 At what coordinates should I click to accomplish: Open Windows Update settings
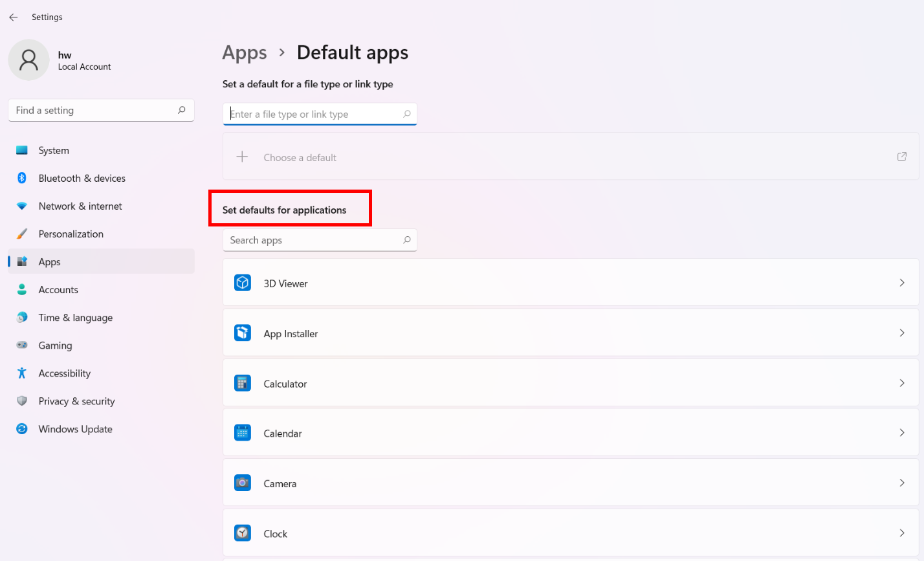(x=101, y=428)
